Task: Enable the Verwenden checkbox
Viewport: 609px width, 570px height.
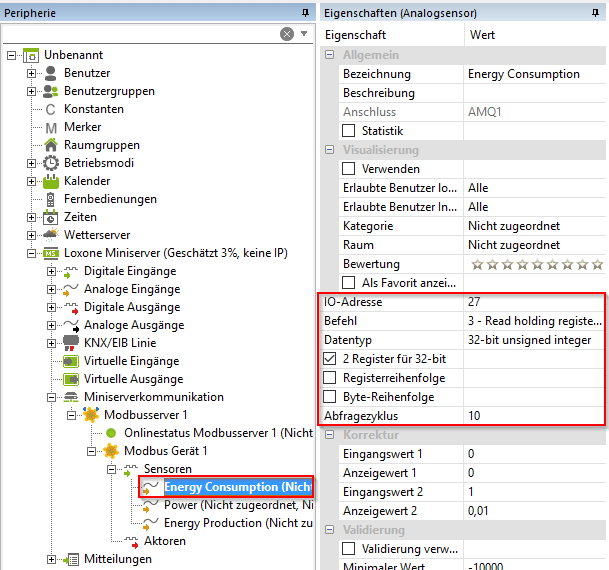Action: point(348,169)
